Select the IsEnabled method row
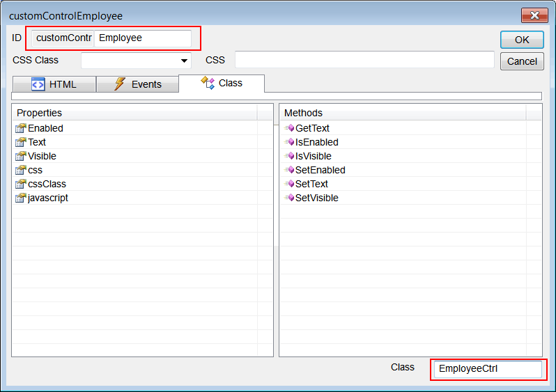Viewport: 556px width, 392px height. pyautogui.click(x=410, y=142)
